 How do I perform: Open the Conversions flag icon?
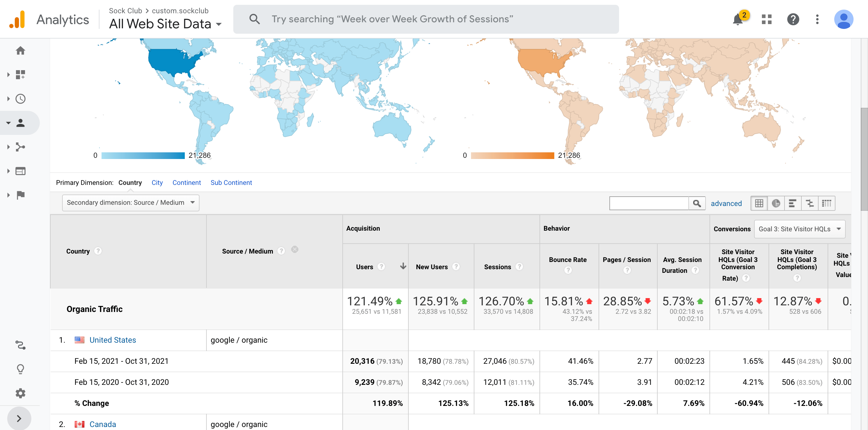(20, 195)
